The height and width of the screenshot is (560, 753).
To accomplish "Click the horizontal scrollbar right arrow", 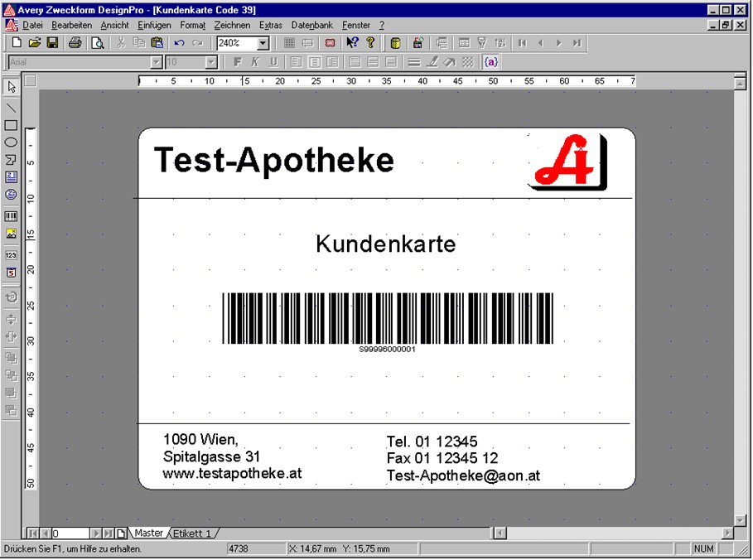I will click(x=727, y=533).
